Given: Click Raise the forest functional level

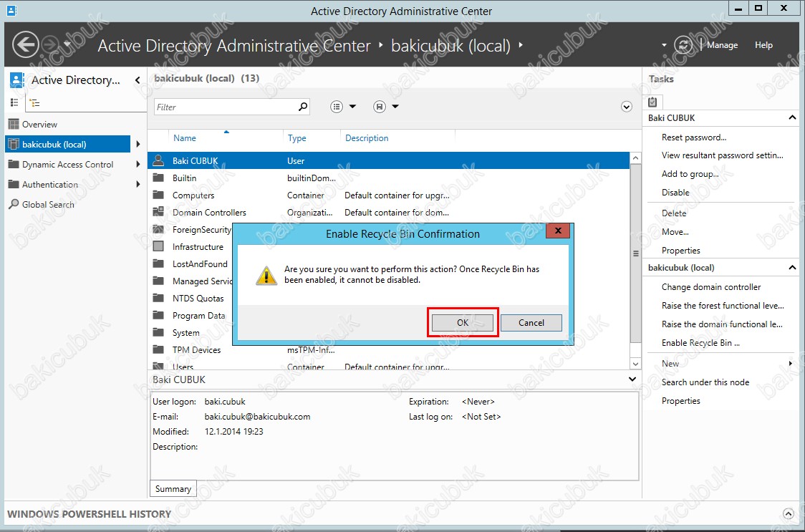Looking at the screenshot, I should click(x=723, y=306).
